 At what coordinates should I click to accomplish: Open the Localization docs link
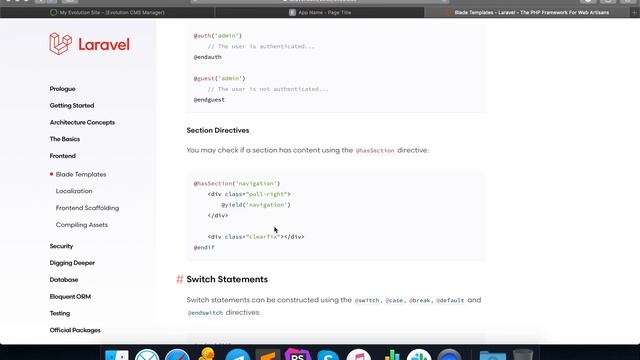[74, 191]
